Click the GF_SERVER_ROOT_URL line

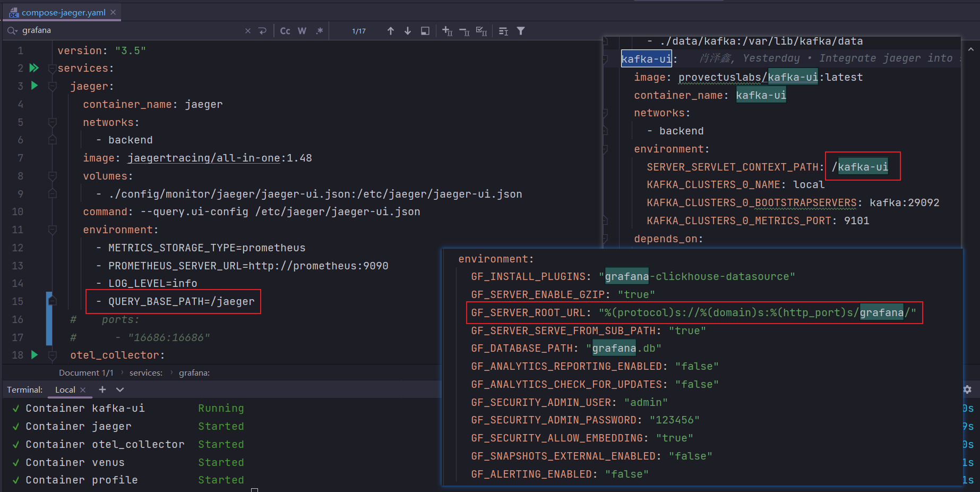tap(693, 312)
